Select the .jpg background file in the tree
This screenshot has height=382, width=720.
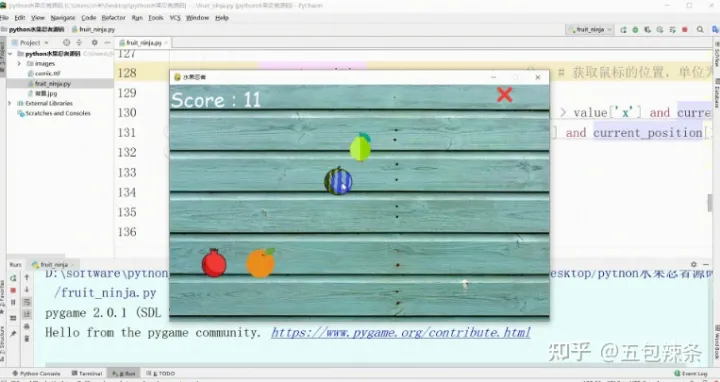tap(43, 94)
